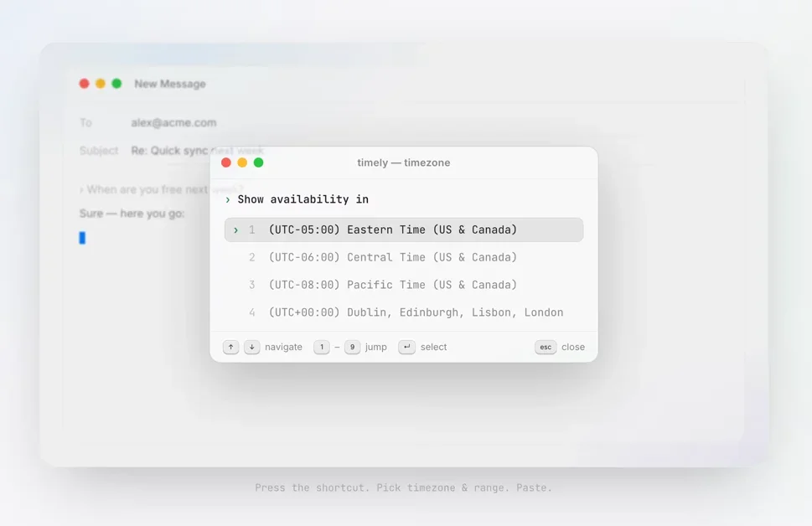Image resolution: width=812 pixels, height=526 pixels.
Task: Choose Central Time (US & Canada) row
Action: coord(404,257)
